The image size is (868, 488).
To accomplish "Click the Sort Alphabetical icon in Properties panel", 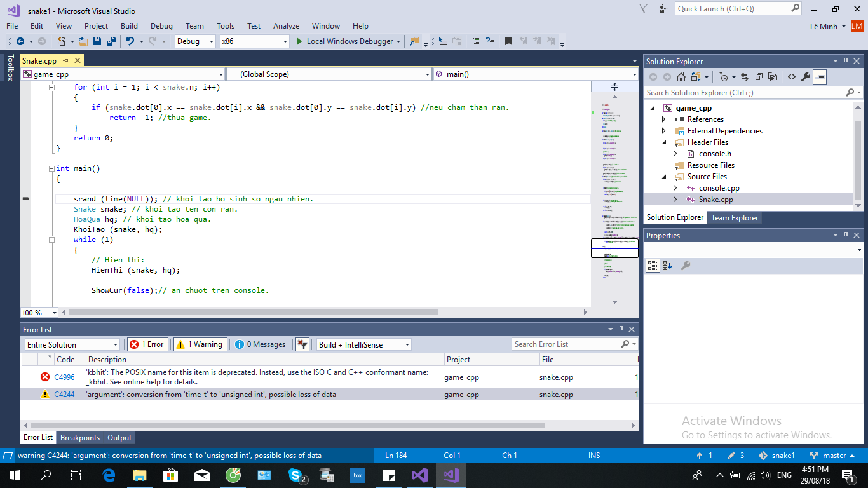I will pyautogui.click(x=667, y=266).
